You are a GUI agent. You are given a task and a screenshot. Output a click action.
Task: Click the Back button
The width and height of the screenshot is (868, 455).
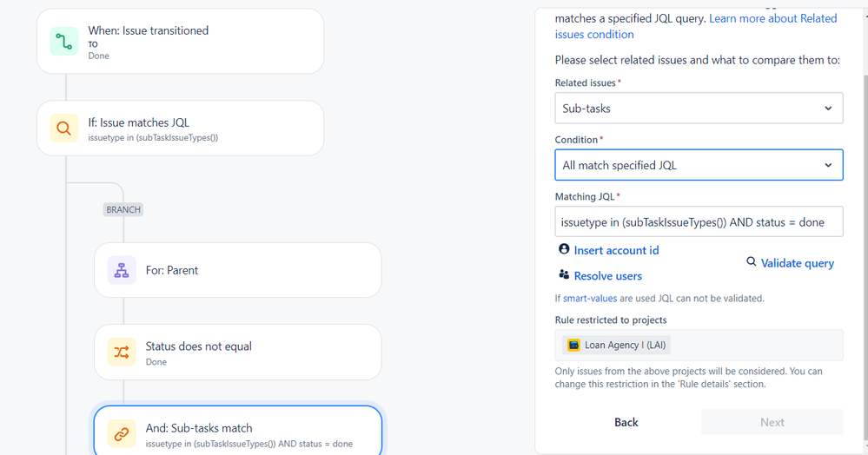click(x=626, y=422)
